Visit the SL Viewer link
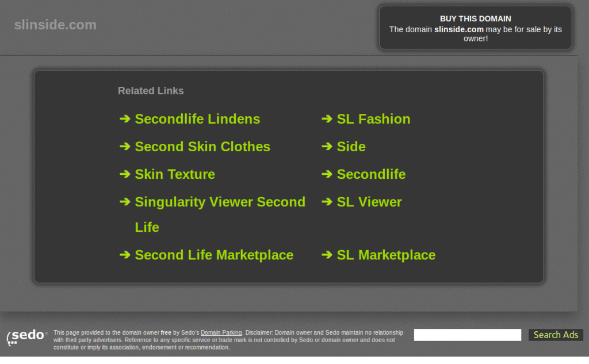 click(x=369, y=202)
